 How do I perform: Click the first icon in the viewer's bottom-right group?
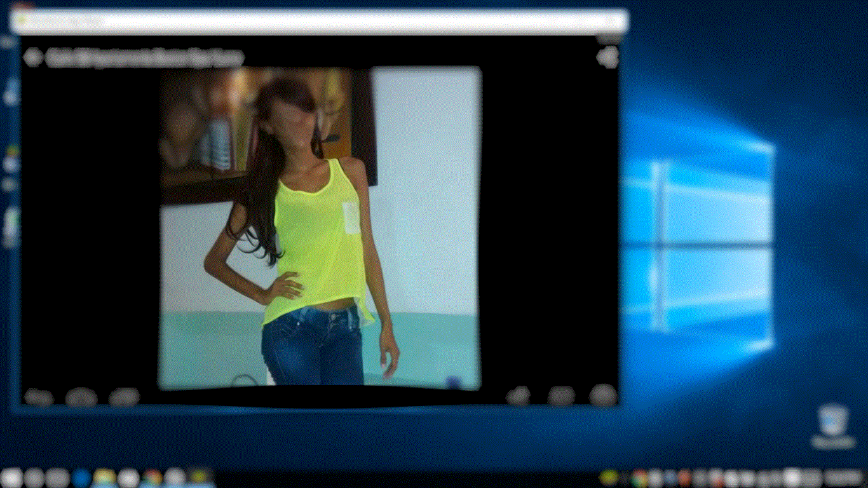[x=519, y=396]
